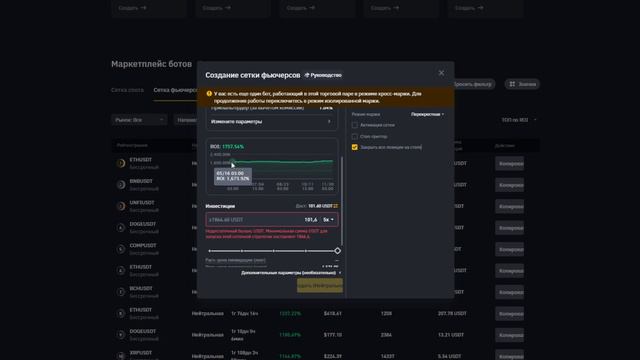Viewport: 640px width, 360px height.
Task: Click the dialog's vertical scrollbar
Action: tap(342, 200)
